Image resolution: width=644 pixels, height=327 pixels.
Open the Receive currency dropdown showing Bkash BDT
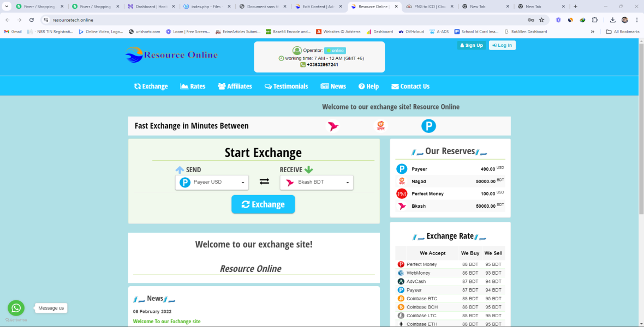[x=317, y=183]
